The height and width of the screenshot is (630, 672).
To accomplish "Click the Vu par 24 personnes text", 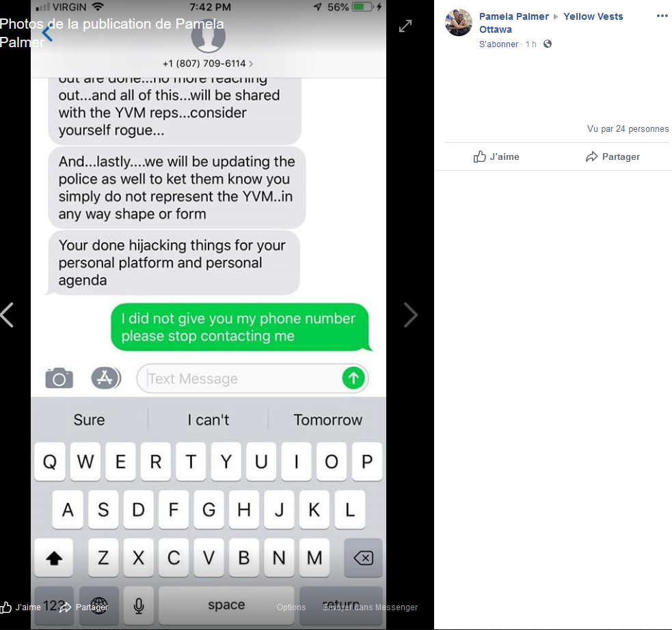I will [628, 129].
